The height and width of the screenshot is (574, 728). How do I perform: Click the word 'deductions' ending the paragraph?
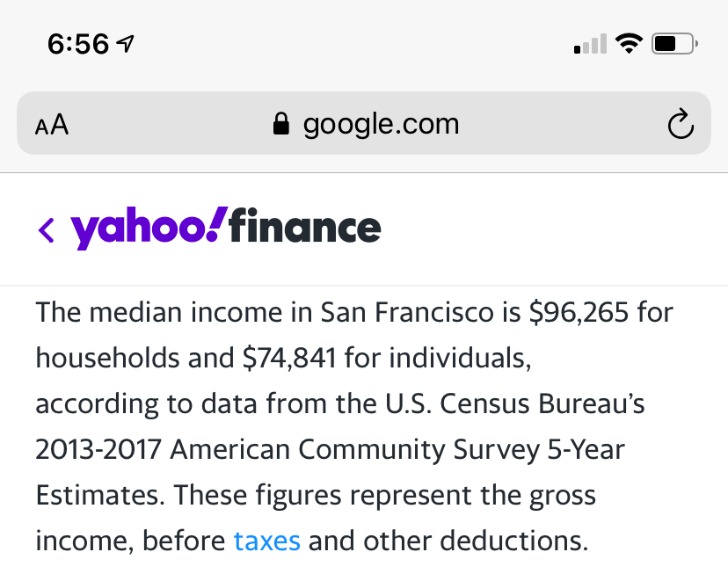(x=514, y=541)
